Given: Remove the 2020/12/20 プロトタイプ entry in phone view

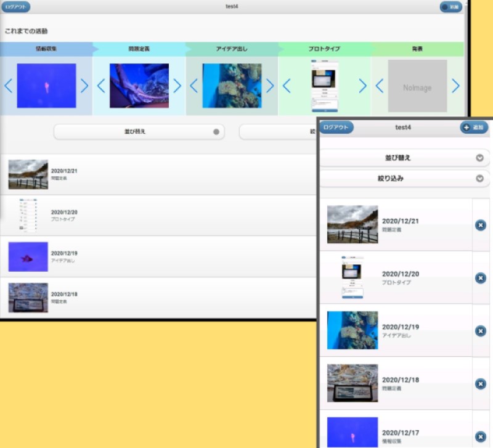Looking at the screenshot, I should [481, 278].
